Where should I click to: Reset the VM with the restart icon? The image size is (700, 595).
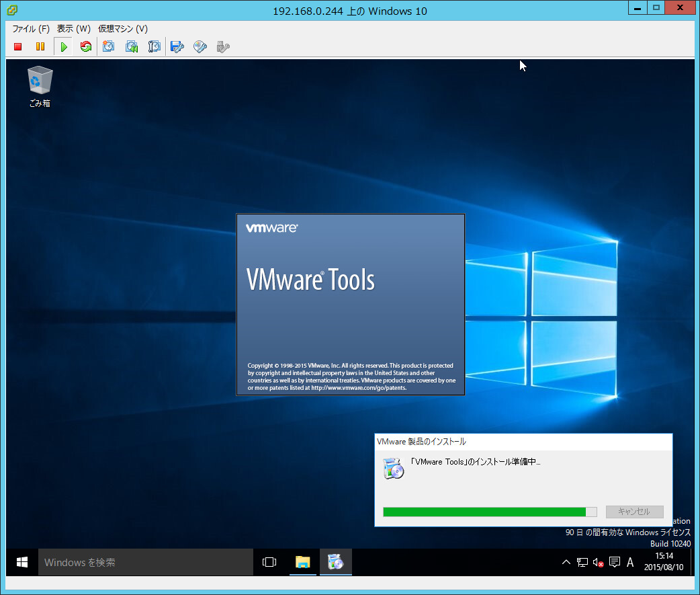86,46
